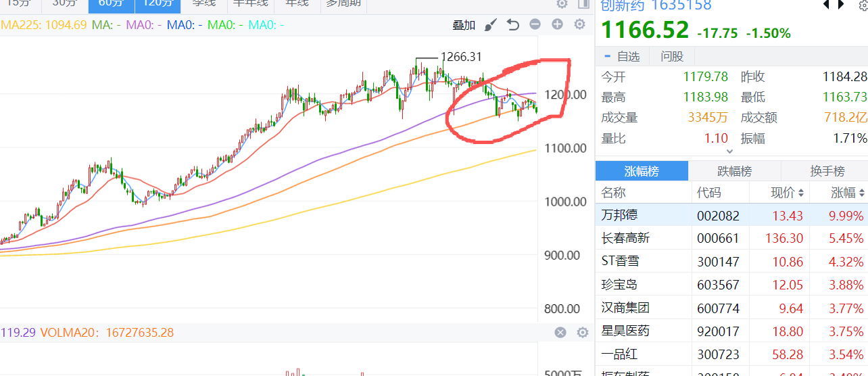Viewport: 868px width, 376px height.
Task: Sort list by 涨幅 column
Action: pyautogui.click(x=847, y=193)
